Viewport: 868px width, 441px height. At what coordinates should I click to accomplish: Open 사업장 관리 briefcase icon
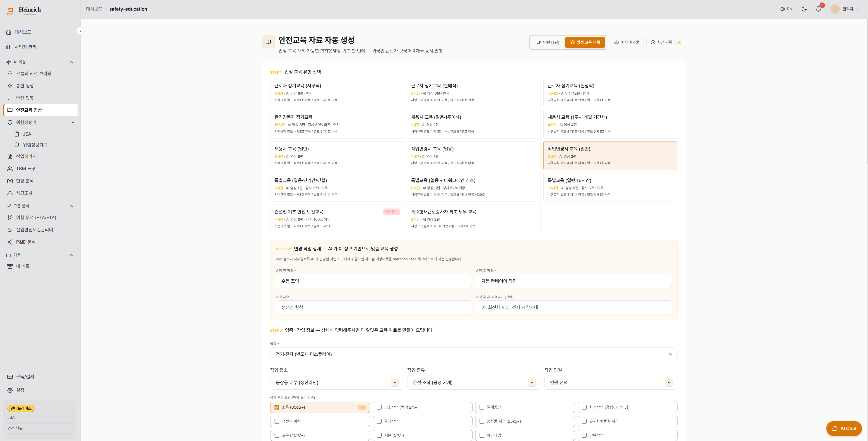(x=9, y=47)
